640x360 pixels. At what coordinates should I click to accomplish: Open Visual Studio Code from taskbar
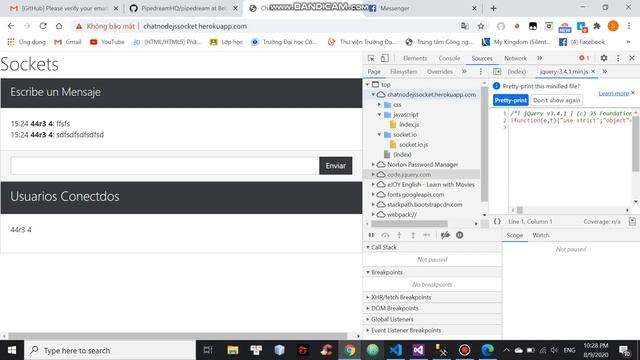[395, 350]
